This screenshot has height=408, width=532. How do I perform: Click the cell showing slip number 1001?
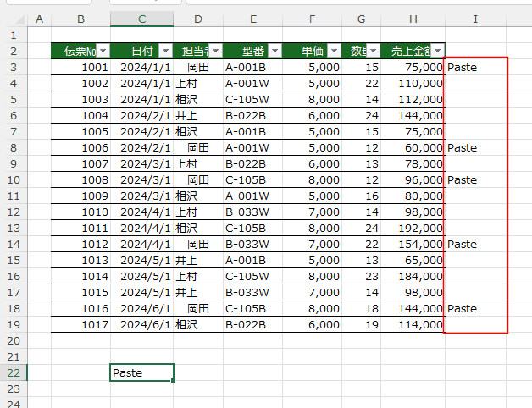coord(80,67)
